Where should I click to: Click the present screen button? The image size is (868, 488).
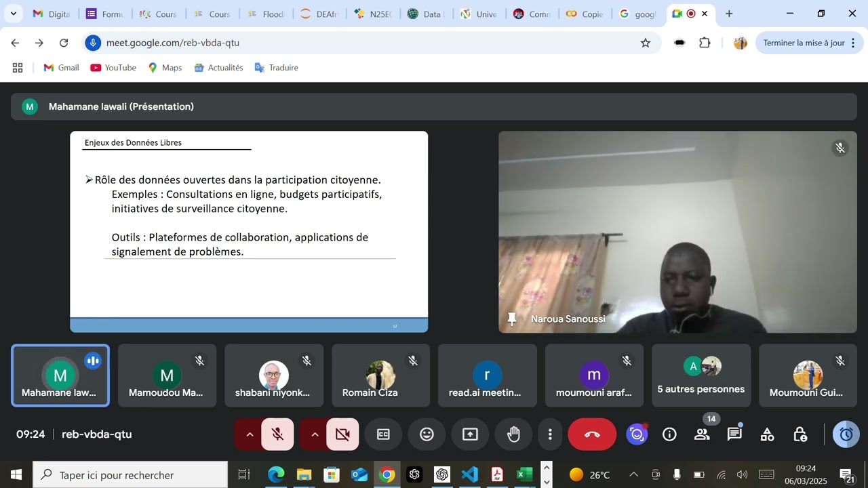[470, 434]
